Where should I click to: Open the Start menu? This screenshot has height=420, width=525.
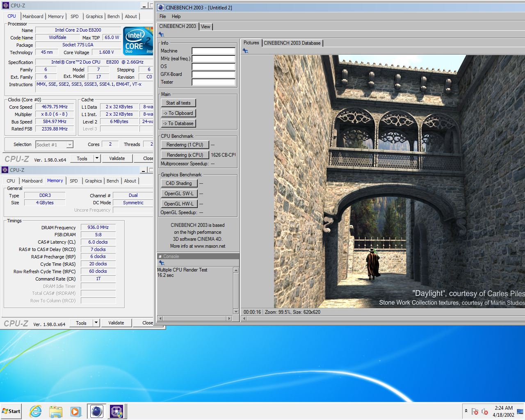pyautogui.click(x=11, y=411)
